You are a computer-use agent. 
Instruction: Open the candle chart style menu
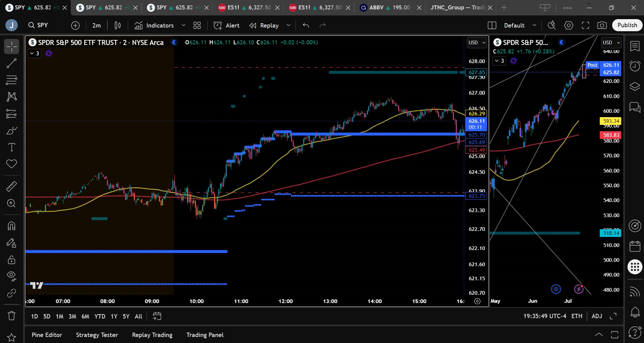click(x=118, y=25)
